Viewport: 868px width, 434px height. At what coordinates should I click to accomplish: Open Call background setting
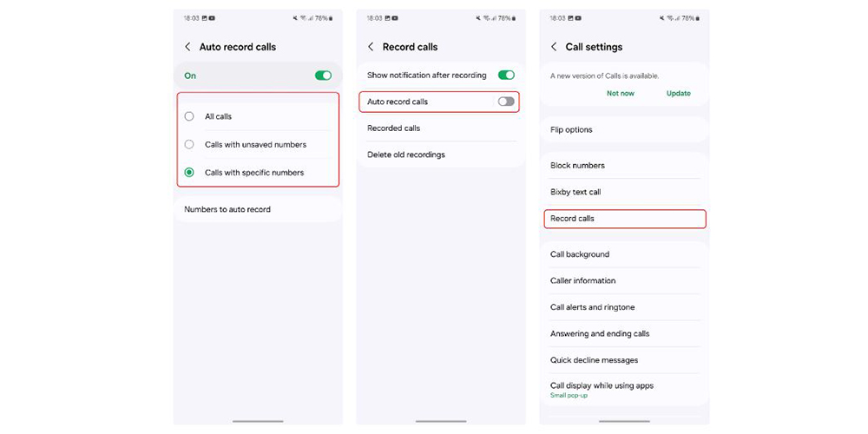pyautogui.click(x=624, y=254)
